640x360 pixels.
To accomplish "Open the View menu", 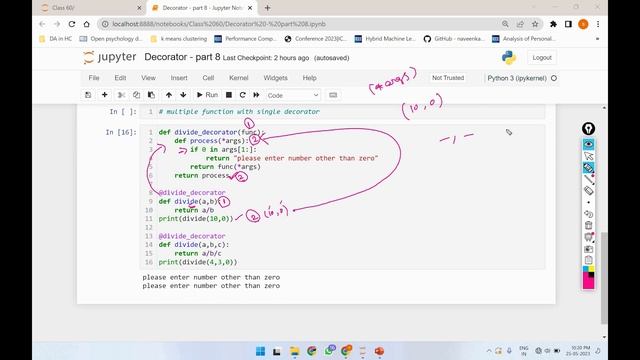I will pos(148,78).
